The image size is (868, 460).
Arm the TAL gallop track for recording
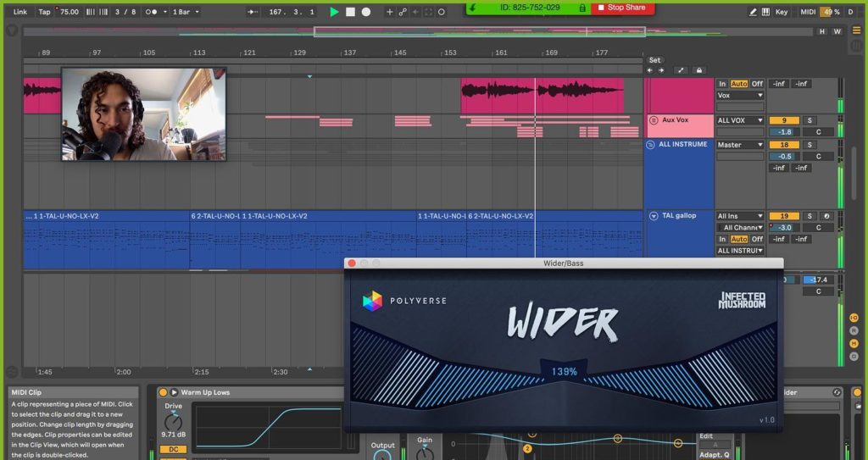pos(826,216)
